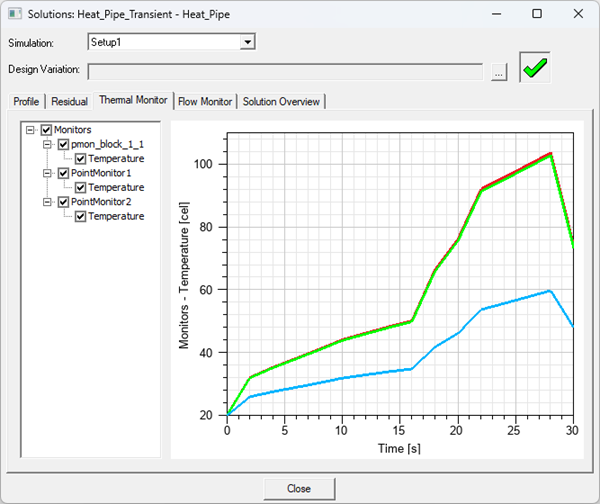Screen dimensions: 600x504
Task: Uncheck Temperature under PointMonitor2
Action: tap(80, 217)
